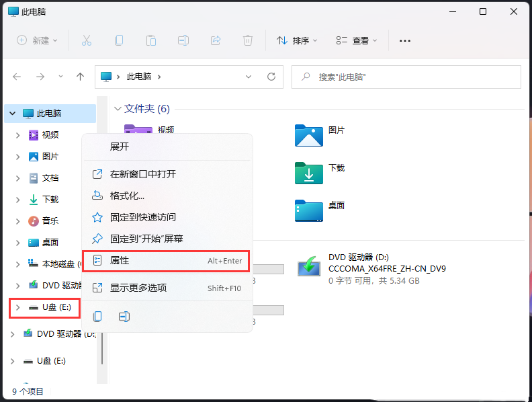Select the bottom U盘 (E:) tree entry
The height and width of the screenshot is (402, 532).
(x=51, y=361)
